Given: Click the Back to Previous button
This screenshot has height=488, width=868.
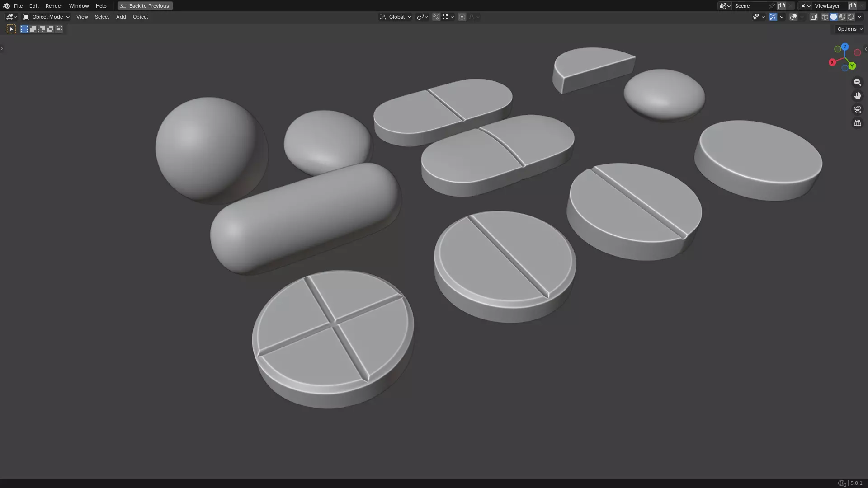Looking at the screenshot, I should [145, 6].
